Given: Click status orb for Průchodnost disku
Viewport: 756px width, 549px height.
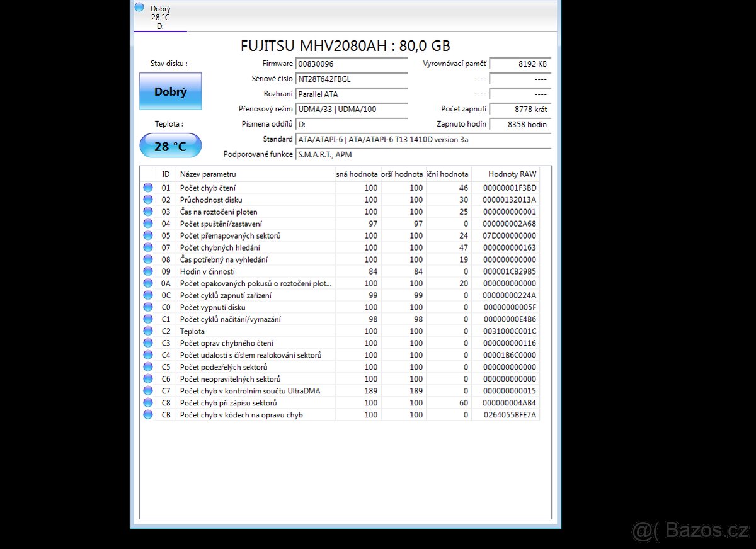Looking at the screenshot, I should click(x=148, y=200).
